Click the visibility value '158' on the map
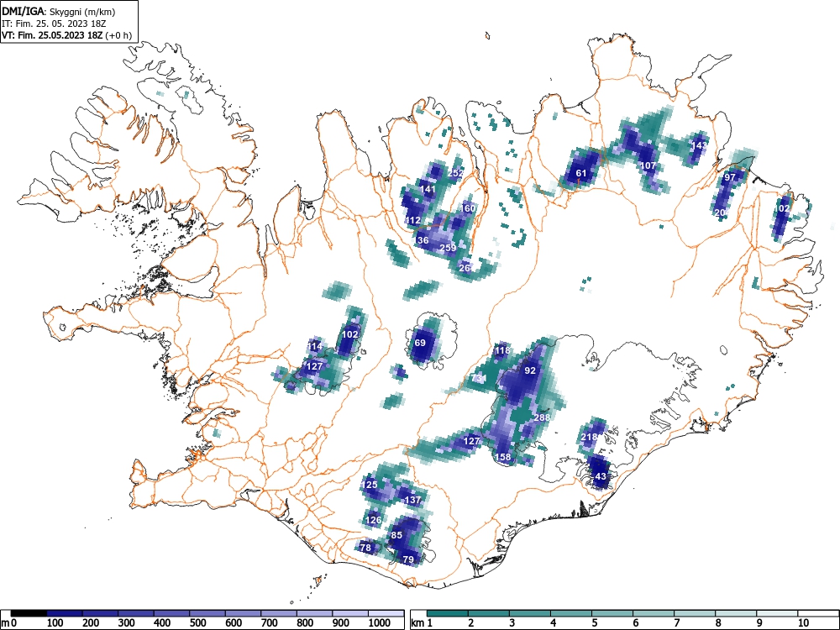 pos(503,458)
